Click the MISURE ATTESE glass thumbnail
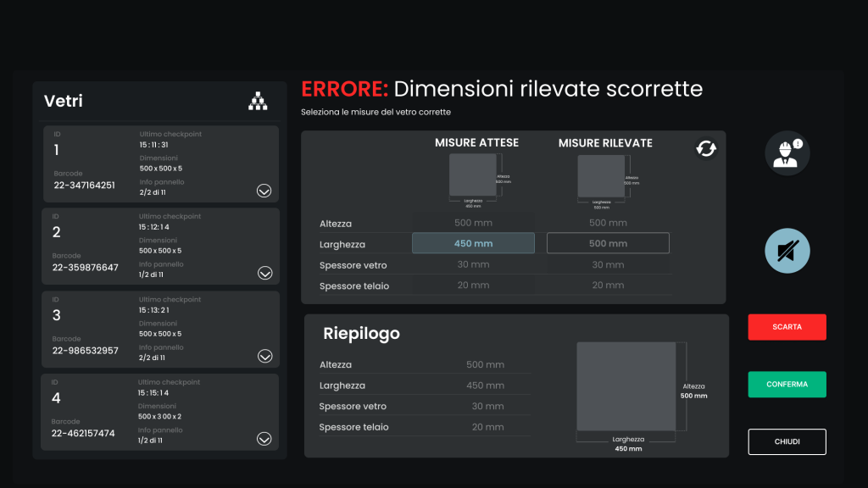 (x=473, y=175)
